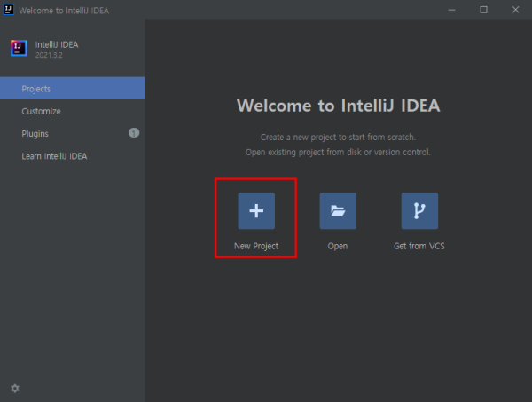
Task: Minimize the Welcome window
Action: pos(451,10)
